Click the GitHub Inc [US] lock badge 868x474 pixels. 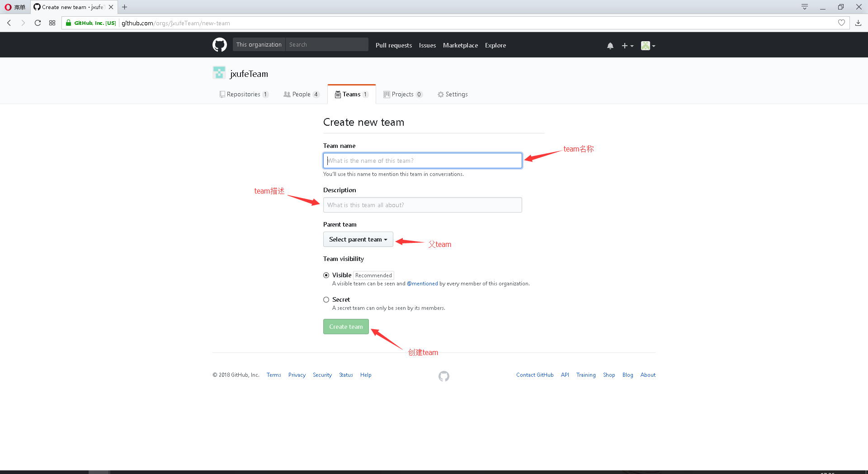tap(90, 23)
